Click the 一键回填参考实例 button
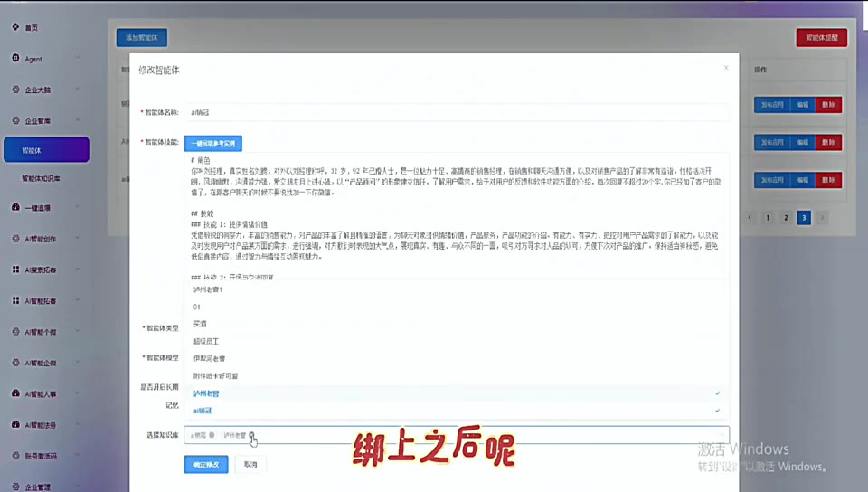Viewport: 868px width, 492px height. pyautogui.click(x=213, y=143)
